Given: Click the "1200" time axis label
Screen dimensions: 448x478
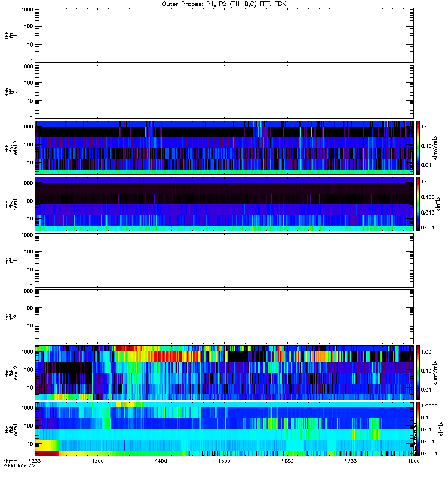Looking at the screenshot, I should 35,461.
